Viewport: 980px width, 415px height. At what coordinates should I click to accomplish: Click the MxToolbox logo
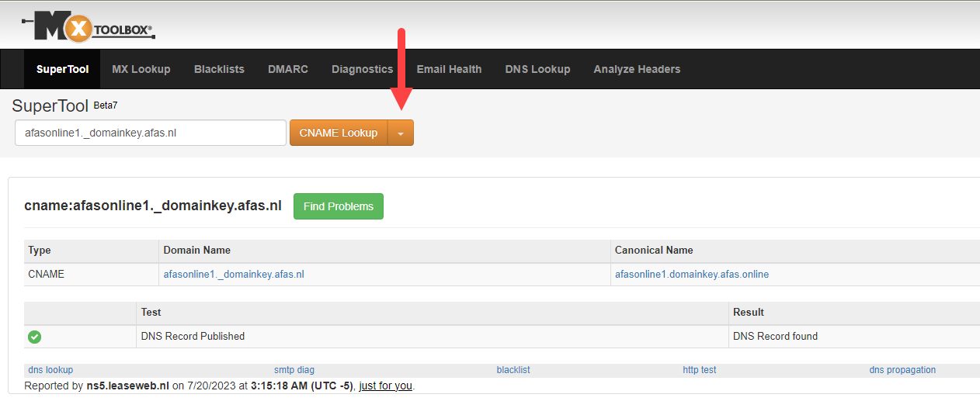click(88, 29)
